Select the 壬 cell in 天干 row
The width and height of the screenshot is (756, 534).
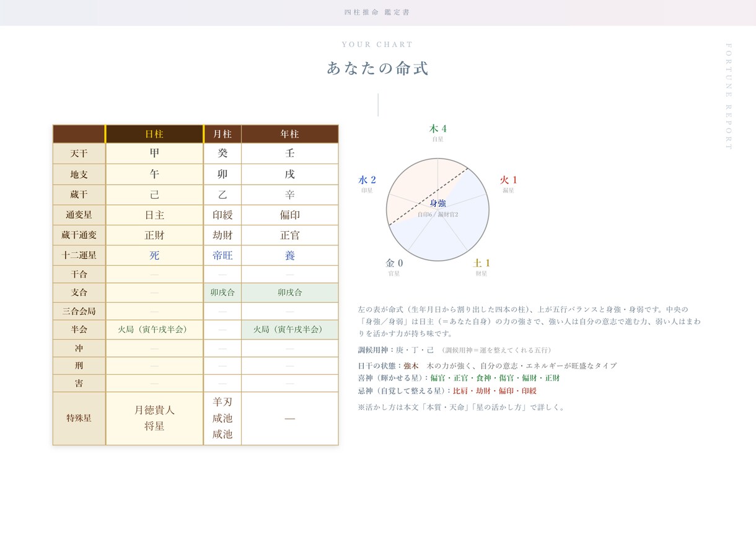(289, 154)
